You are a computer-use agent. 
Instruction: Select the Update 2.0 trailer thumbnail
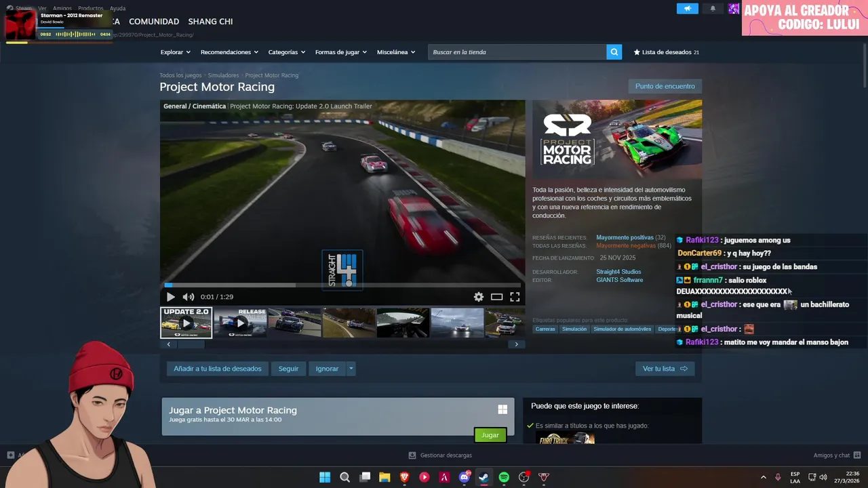186,323
